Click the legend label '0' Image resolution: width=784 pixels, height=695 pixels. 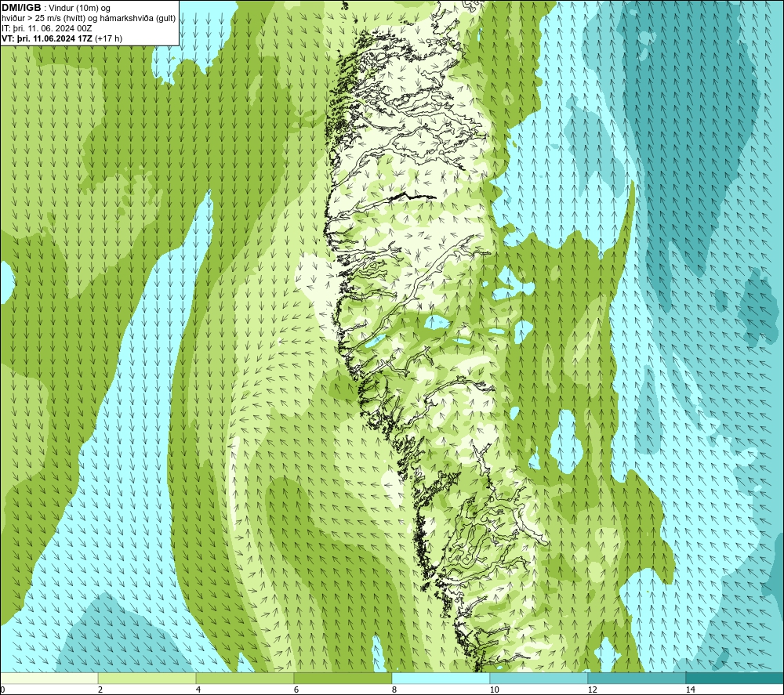tap(2, 690)
